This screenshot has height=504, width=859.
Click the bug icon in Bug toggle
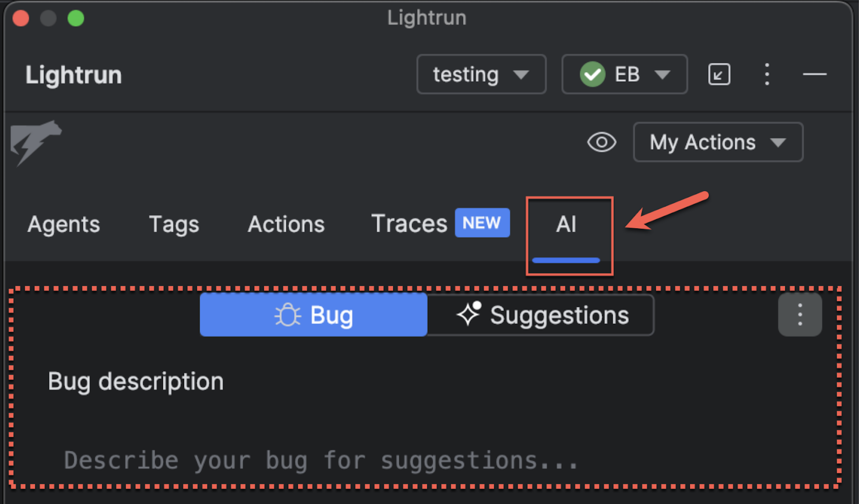coord(288,315)
